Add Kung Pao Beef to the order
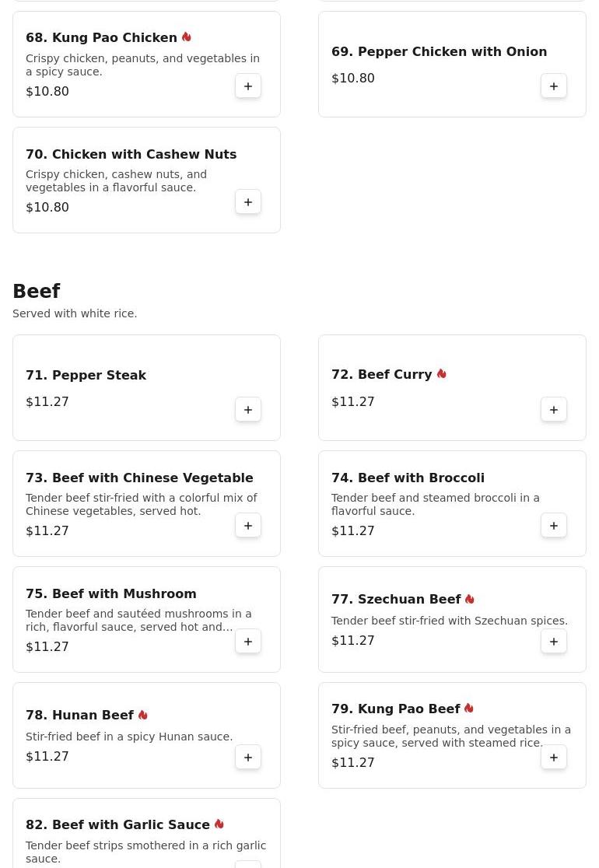Image resolution: width=599 pixels, height=868 pixels. click(x=554, y=758)
